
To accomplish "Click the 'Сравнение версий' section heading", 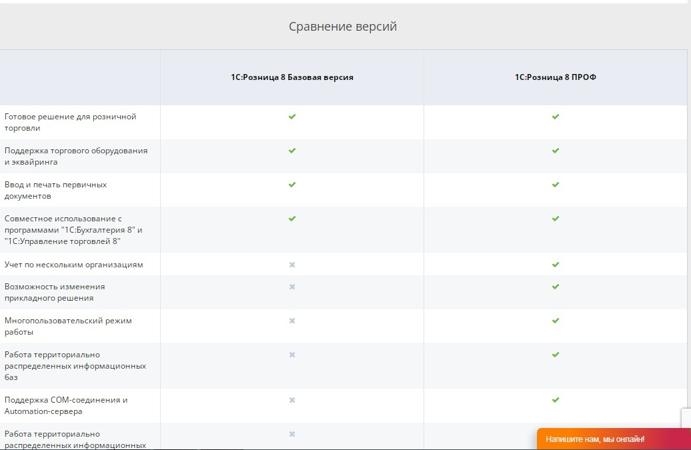I will click(343, 26).
